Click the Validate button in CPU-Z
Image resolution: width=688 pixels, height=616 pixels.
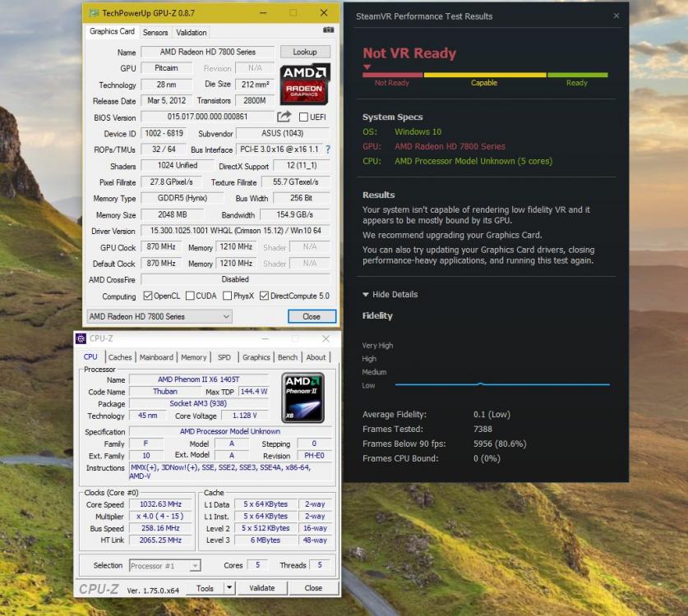pyautogui.click(x=262, y=588)
